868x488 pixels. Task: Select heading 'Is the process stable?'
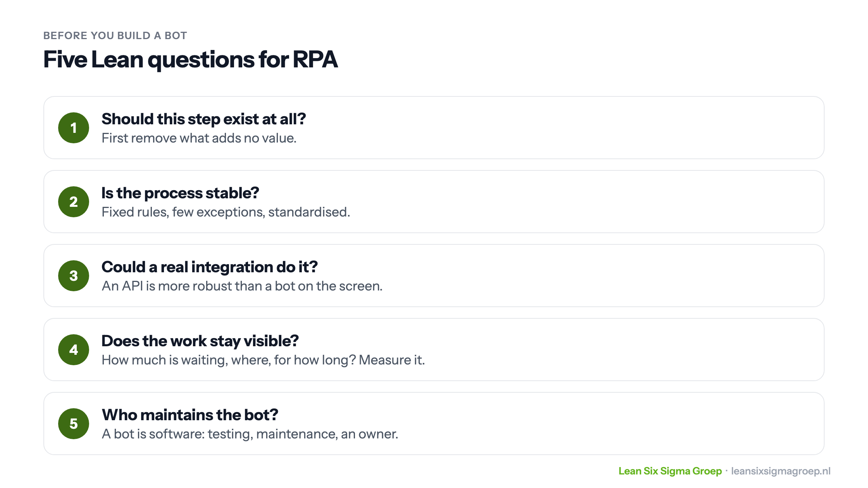coord(180,193)
